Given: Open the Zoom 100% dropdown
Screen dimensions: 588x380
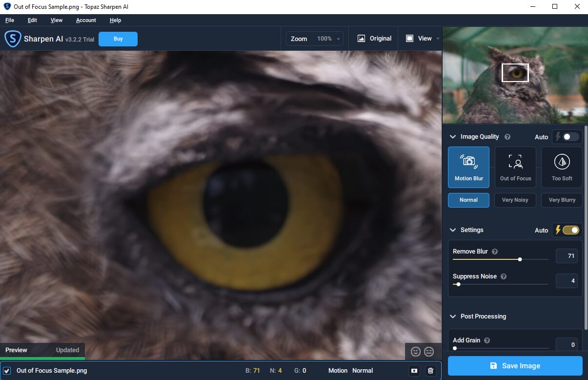Looking at the screenshot, I should pyautogui.click(x=315, y=39).
